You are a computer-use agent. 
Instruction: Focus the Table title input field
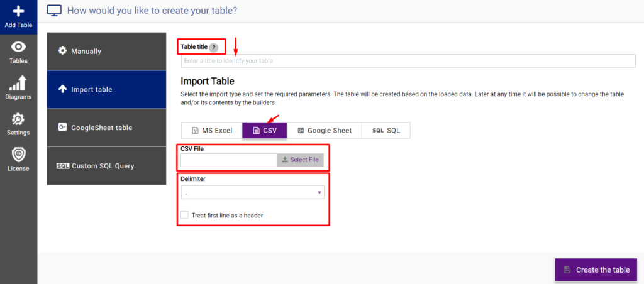pyautogui.click(x=408, y=61)
